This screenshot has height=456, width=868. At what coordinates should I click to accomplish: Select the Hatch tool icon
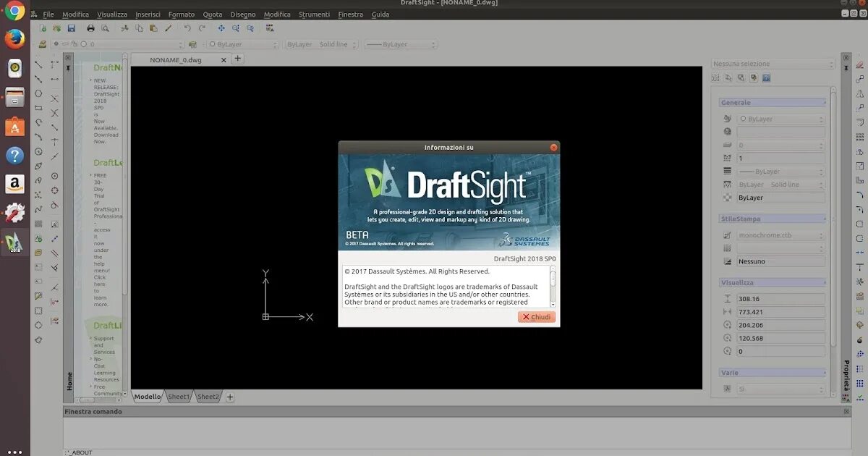pos(38,224)
